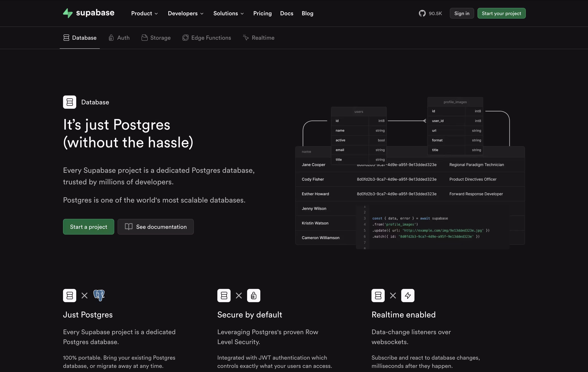Expand the Product dropdown menu
Screen dimensions: 588x372
tap(145, 13)
